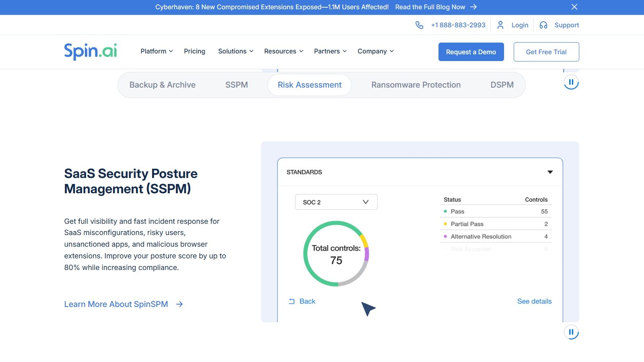Screen dimensions: 644x362
Task: Click the Alternative Resolution status row
Action: (495, 237)
